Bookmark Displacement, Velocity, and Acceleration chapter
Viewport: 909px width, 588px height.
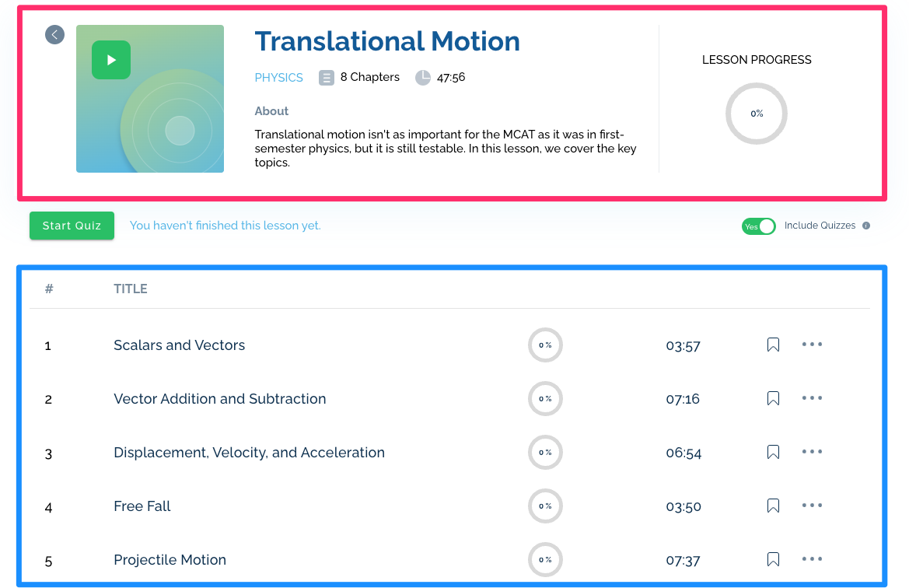773,453
